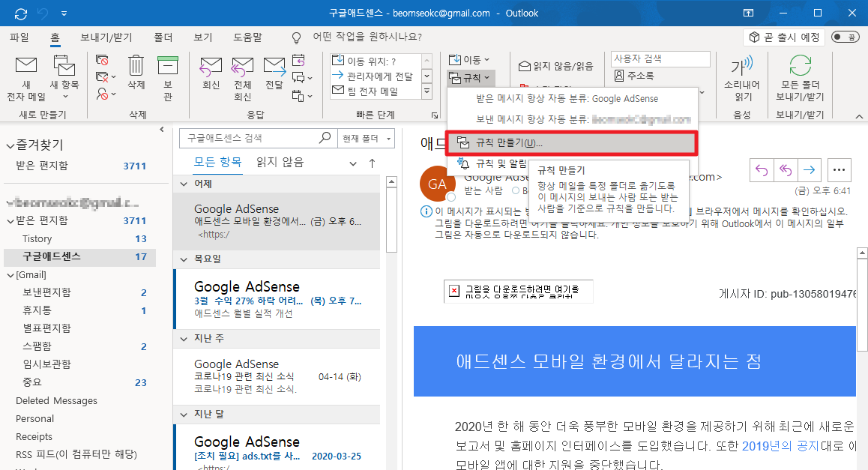Collapse the Yesterday (어제) group header
This screenshot has width=868, height=470.
click(184, 184)
